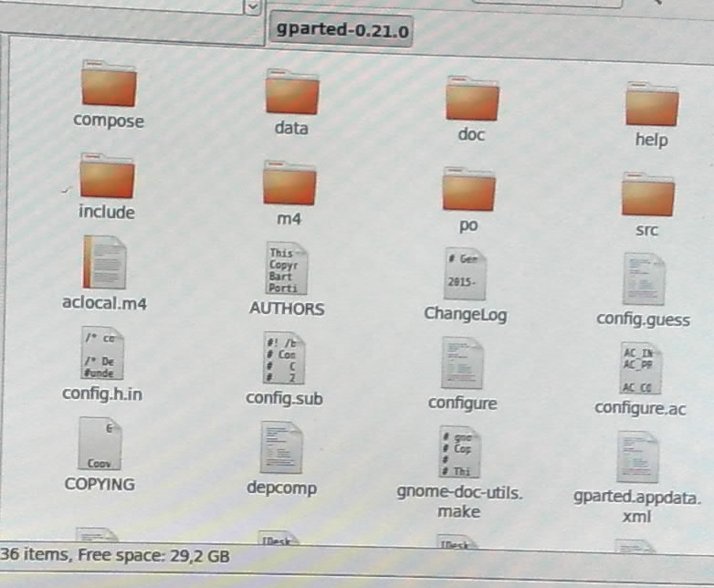The height and width of the screenshot is (588, 714).
Task: Click the config.sub file name
Action: coord(284,398)
